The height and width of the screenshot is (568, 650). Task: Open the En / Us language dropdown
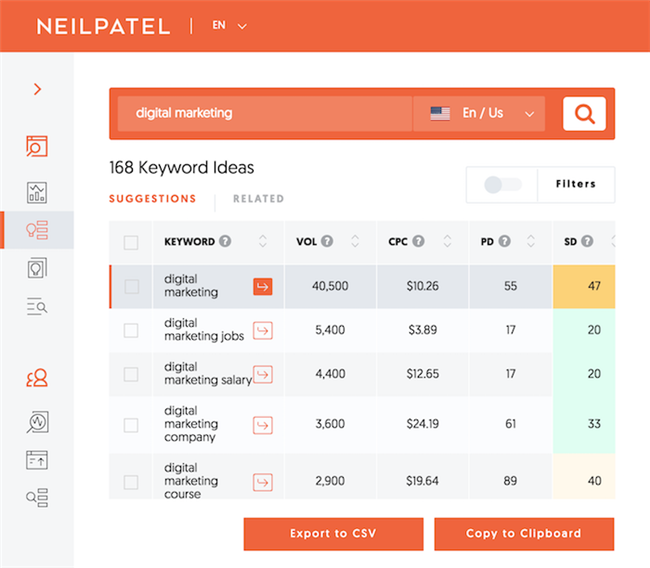[x=480, y=114]
